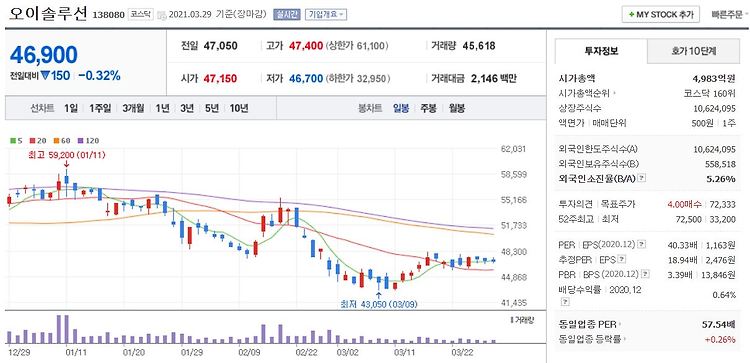Click the down-triangle icon beside 전일대비 150
The height and width of the screenshot is (363, 750).
coord(45,76)
